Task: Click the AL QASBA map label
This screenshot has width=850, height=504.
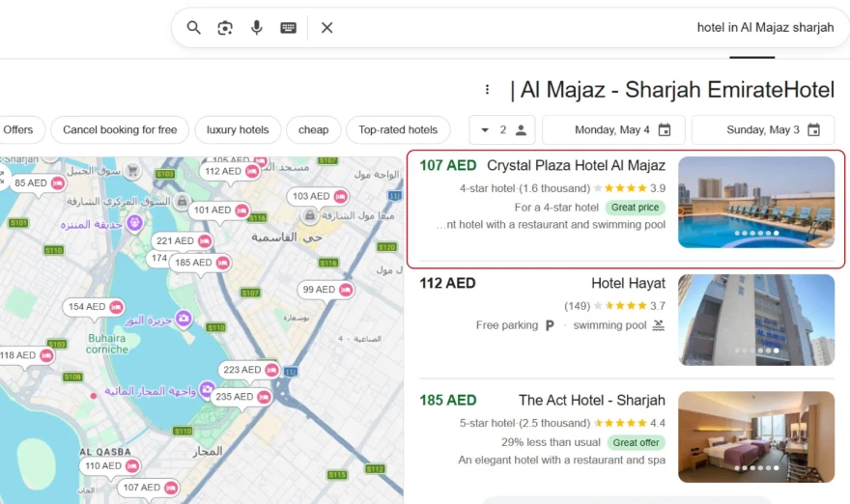Action: [105, 452]
